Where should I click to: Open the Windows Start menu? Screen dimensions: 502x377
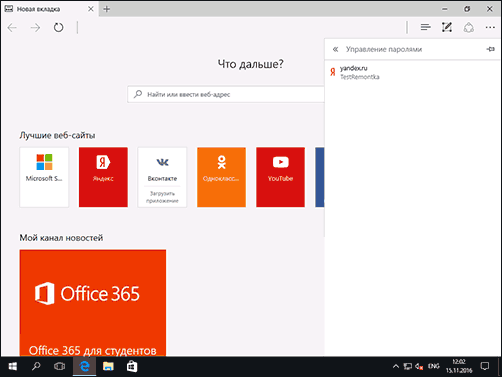click(13, 367)
